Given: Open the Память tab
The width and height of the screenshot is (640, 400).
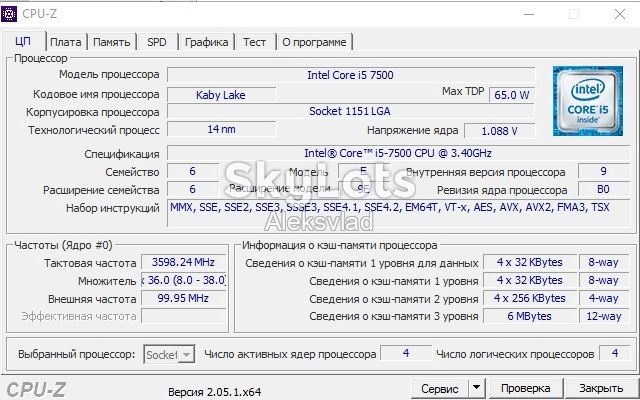Looking at the screenshot, I should tap(111, 42).
